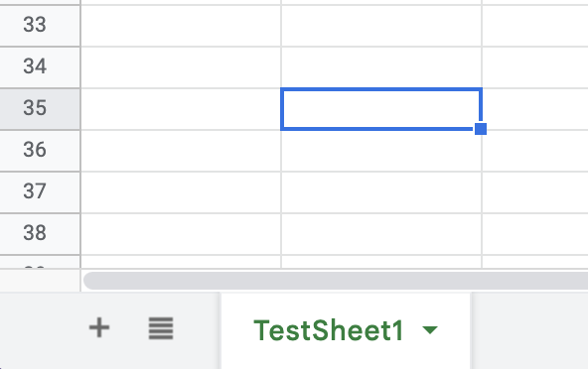Expand the TestSheet1 tab dropdown arrow
This screenshot has width=588, height=369.
(x=430, y=329)
